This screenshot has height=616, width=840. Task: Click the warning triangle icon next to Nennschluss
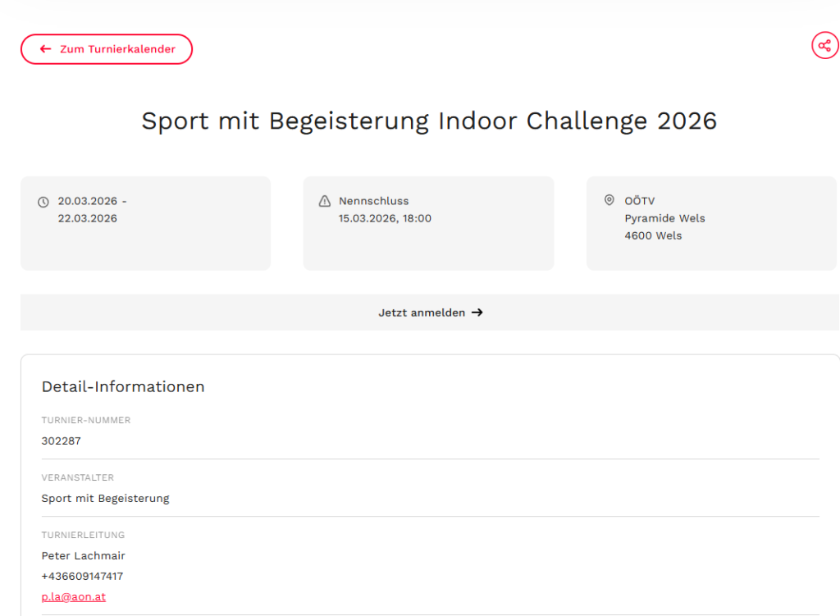pos(324,201)
